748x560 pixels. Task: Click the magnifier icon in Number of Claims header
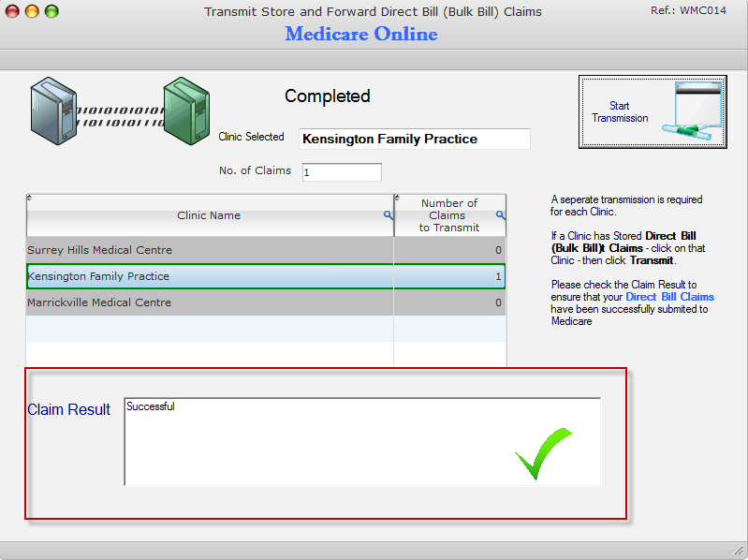[x=501, y=215]
